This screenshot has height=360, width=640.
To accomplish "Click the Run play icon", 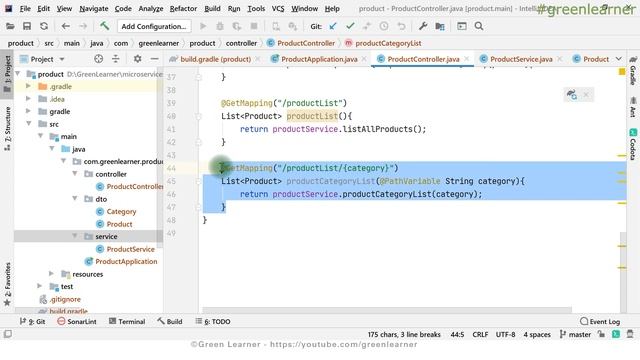I will point(202,27).
